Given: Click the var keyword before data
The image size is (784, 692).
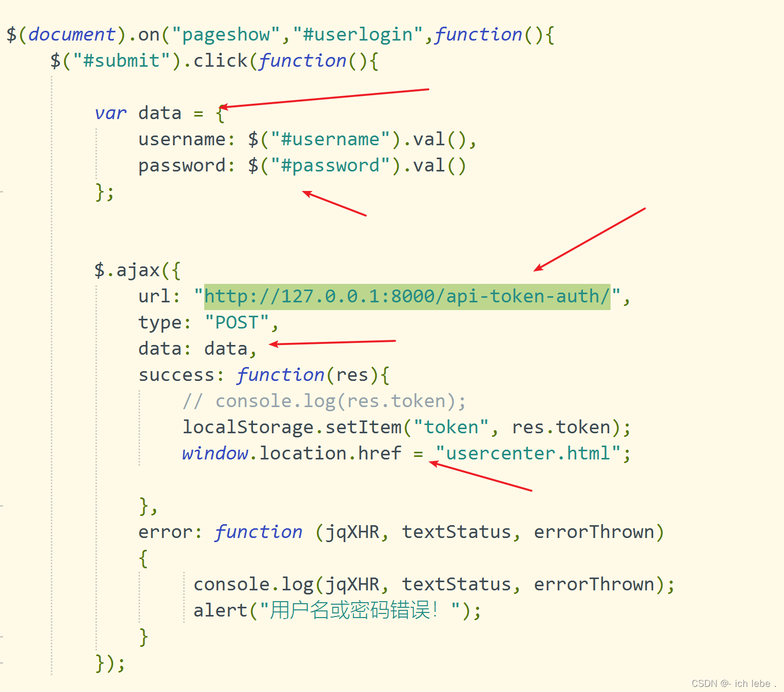Looking at the screenshot, I should (110, 113).
